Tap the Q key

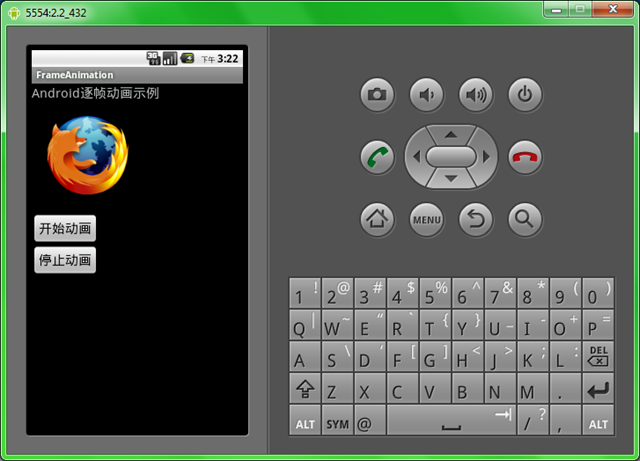click(305, 325)
